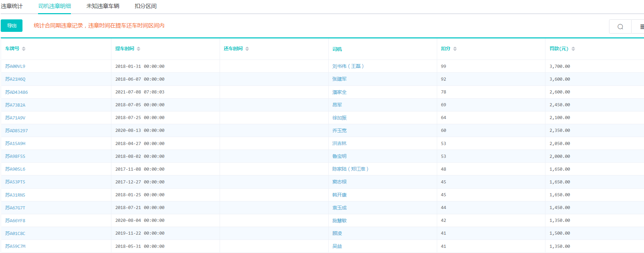
Task: Select pickup time 2019-11-22 00:00:00
Action: [140, 233]
